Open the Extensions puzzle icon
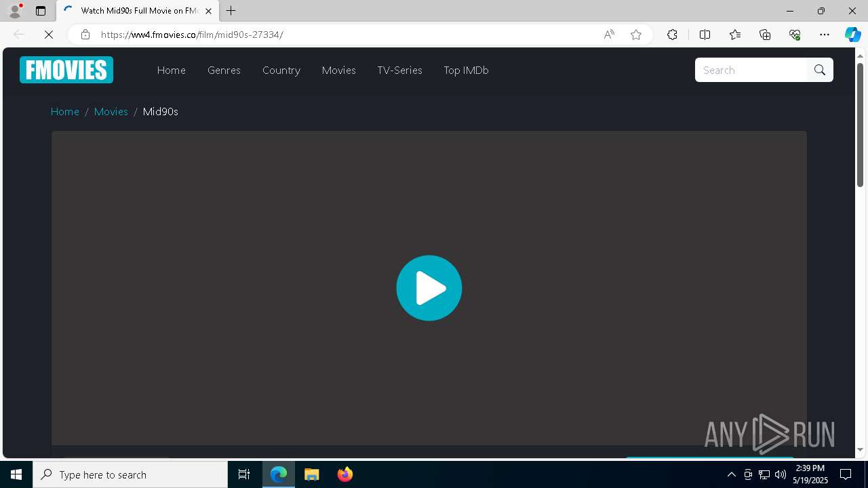 (672, 35)
